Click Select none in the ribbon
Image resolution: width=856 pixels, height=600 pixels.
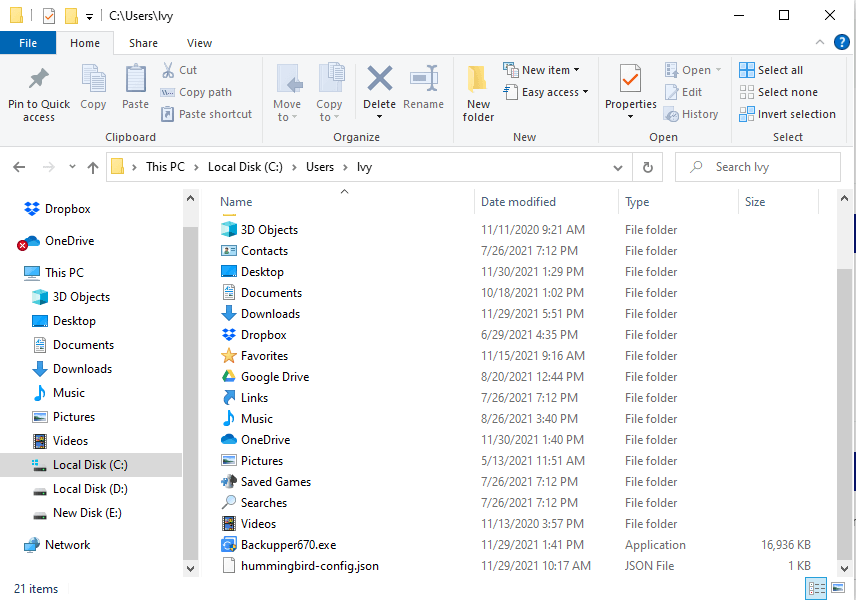pyautogui.click(x=778, y=92)
